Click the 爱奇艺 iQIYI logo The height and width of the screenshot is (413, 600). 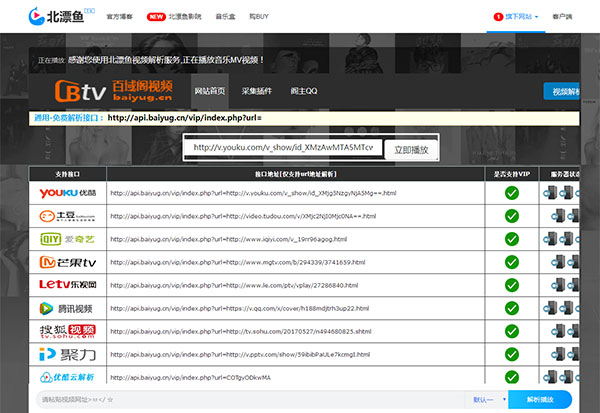pos(67,239)
